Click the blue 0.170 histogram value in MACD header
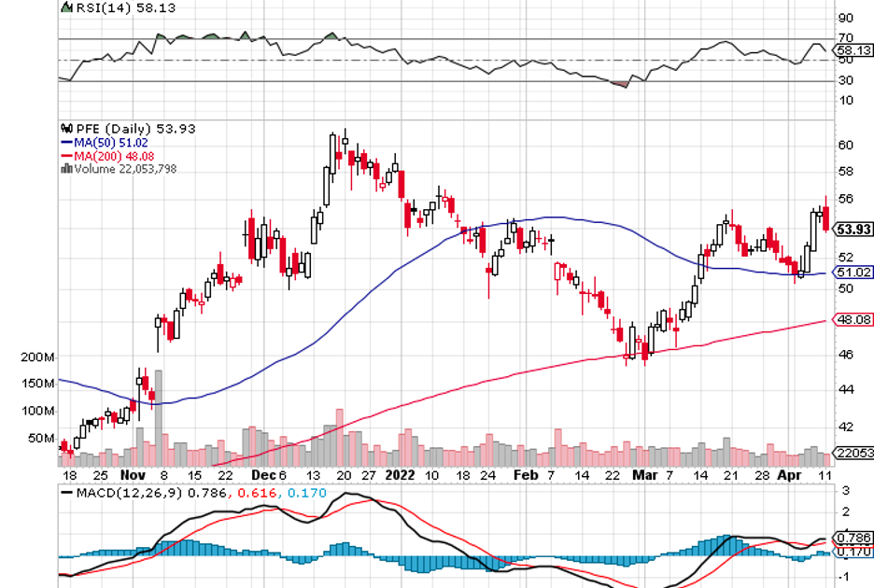 click(307, 492)
